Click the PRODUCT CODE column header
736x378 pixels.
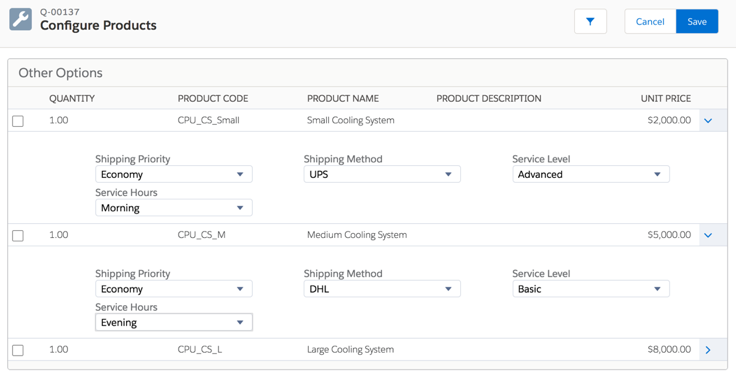[213, 99]
